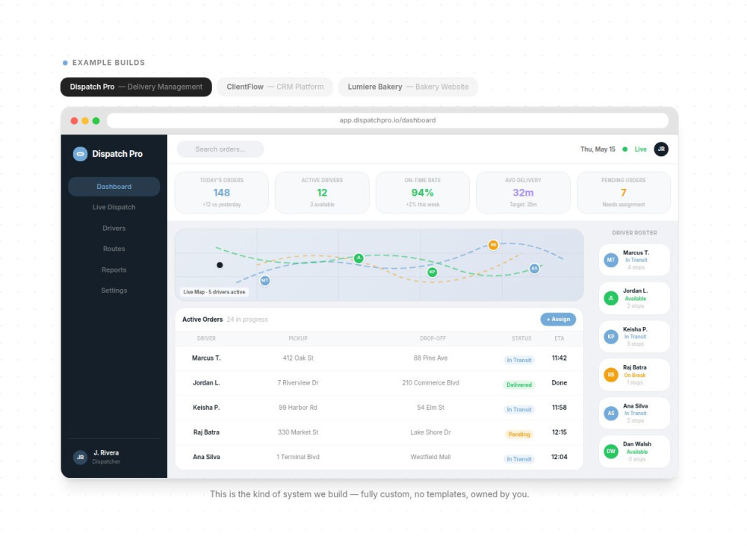Click the Drop-off column header

(433, 338)
